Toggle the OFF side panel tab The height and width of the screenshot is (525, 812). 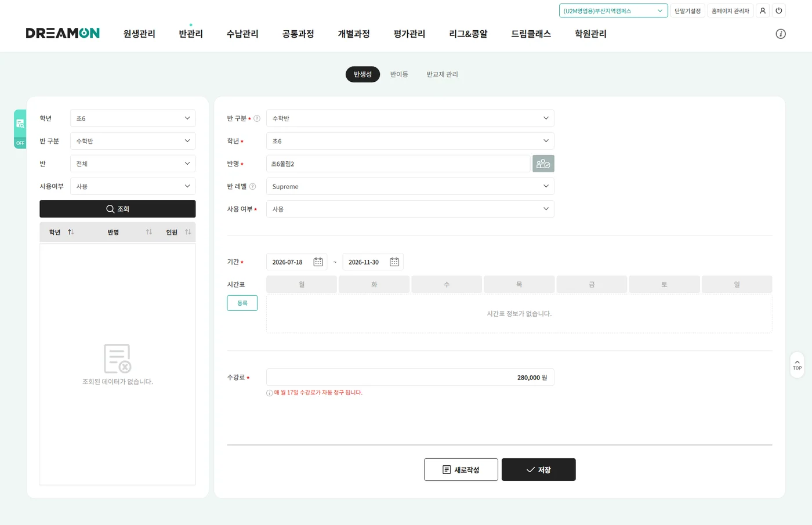click(x=20, y=129)
